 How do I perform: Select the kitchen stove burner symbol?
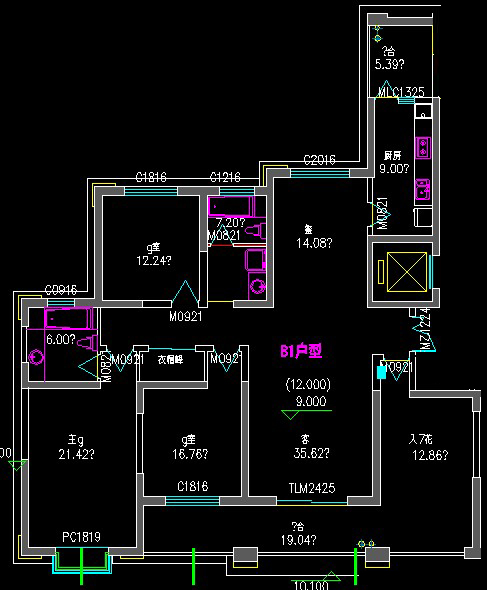[x=423, y=147]
